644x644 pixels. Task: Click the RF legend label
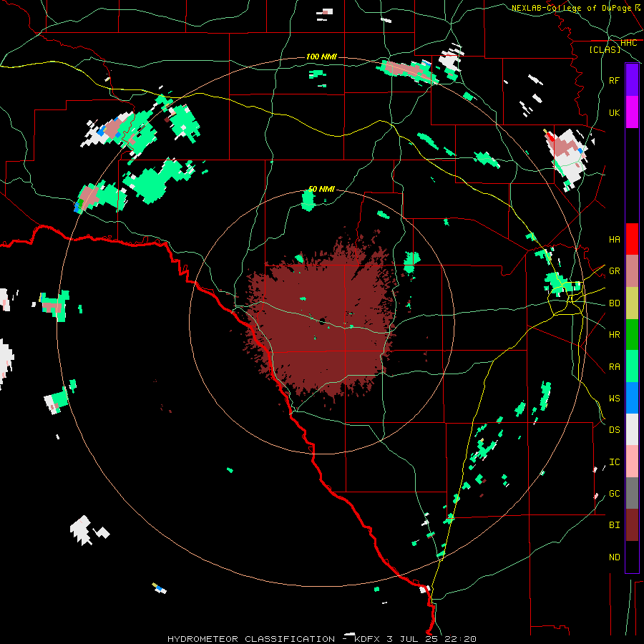tap(615, 81)
